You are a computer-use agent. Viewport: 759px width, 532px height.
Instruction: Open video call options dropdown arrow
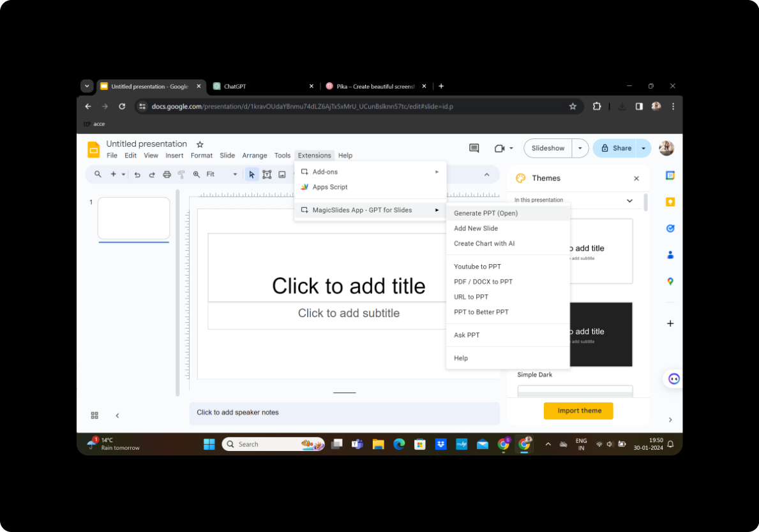click(x=511, y=149)
